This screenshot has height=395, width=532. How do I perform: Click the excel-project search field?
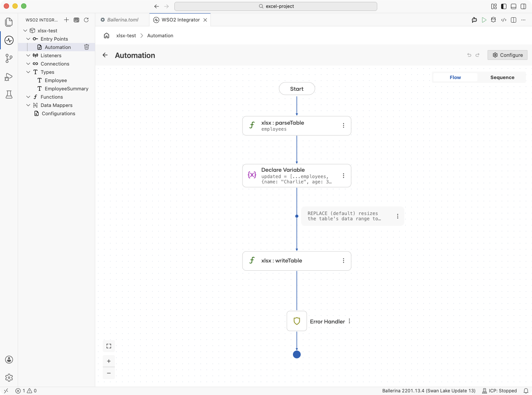point(276,6)
